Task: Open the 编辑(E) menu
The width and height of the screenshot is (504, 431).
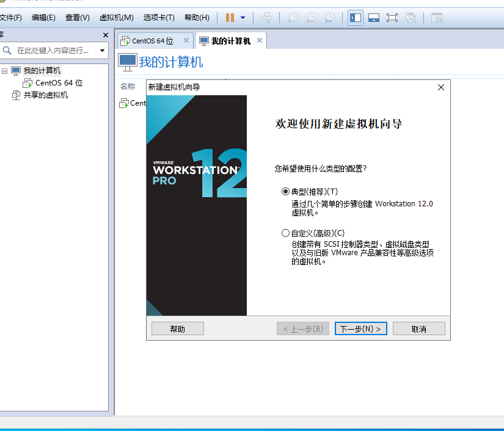Action: pos(43,18)
